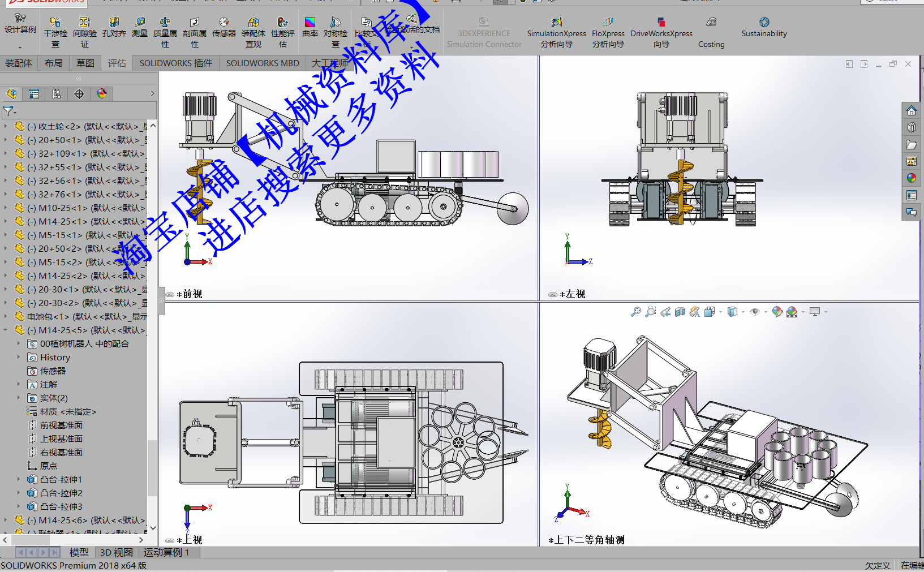
Task: Select the 前视基准面 plane
Action: [x=61, y=425]
